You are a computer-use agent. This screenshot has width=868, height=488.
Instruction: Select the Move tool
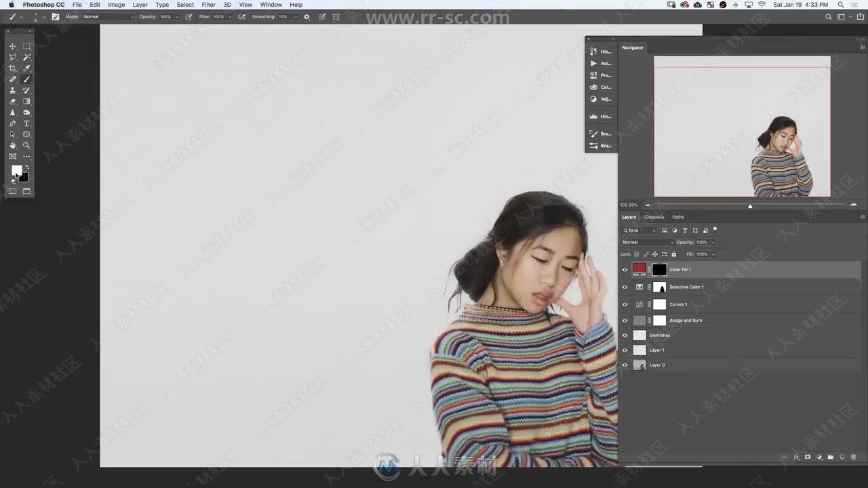click(12, 46)
